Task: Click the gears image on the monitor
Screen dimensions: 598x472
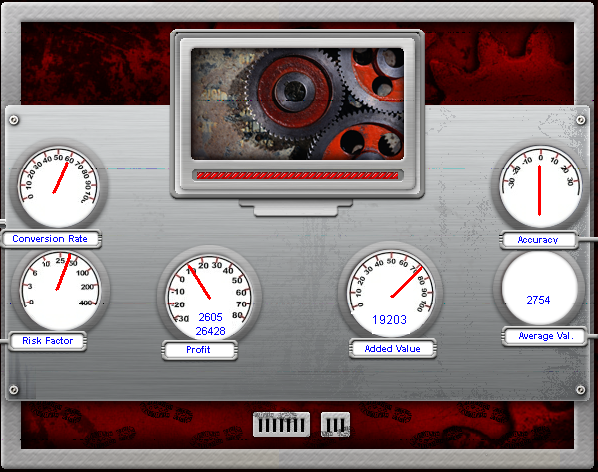Action: [297, 104]
